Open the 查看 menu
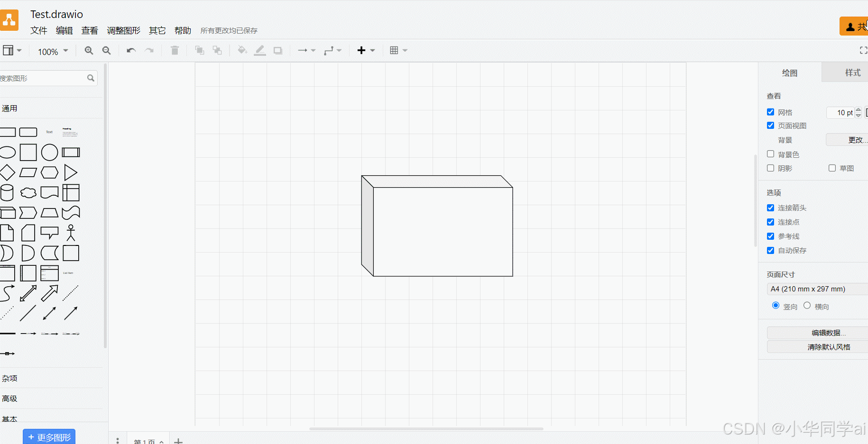868x444 pixels. (90, 30)
